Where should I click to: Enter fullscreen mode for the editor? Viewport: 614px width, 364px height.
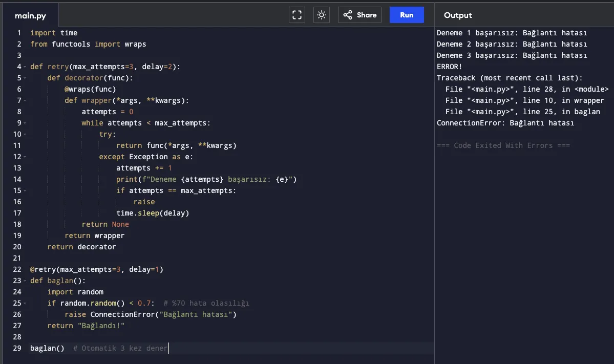[297, 15]
